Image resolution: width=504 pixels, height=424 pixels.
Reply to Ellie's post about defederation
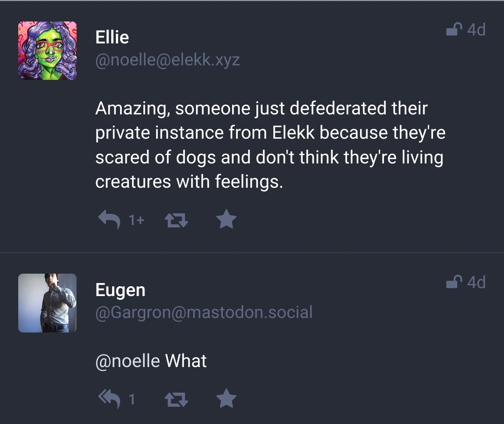pyautogui.click(x=109, y=219)
